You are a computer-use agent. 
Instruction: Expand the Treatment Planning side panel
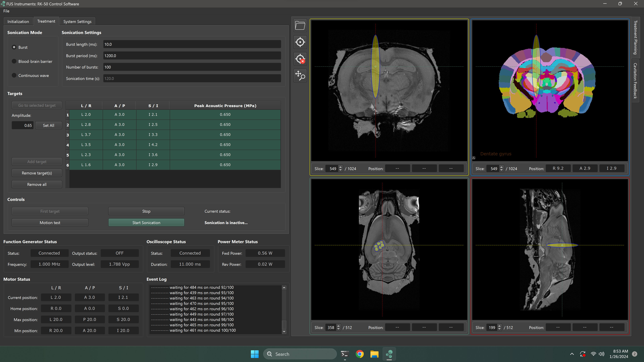[635, 38]
